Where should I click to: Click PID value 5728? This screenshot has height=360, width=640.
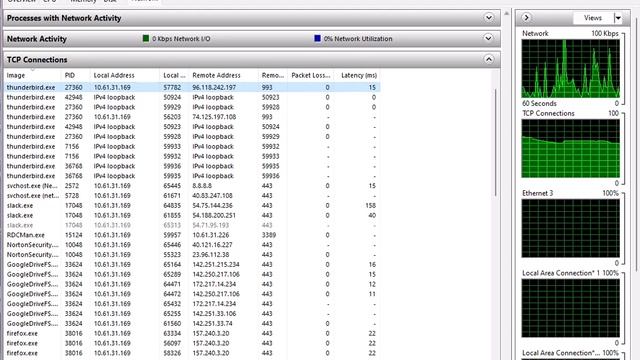tap(72, 196)
